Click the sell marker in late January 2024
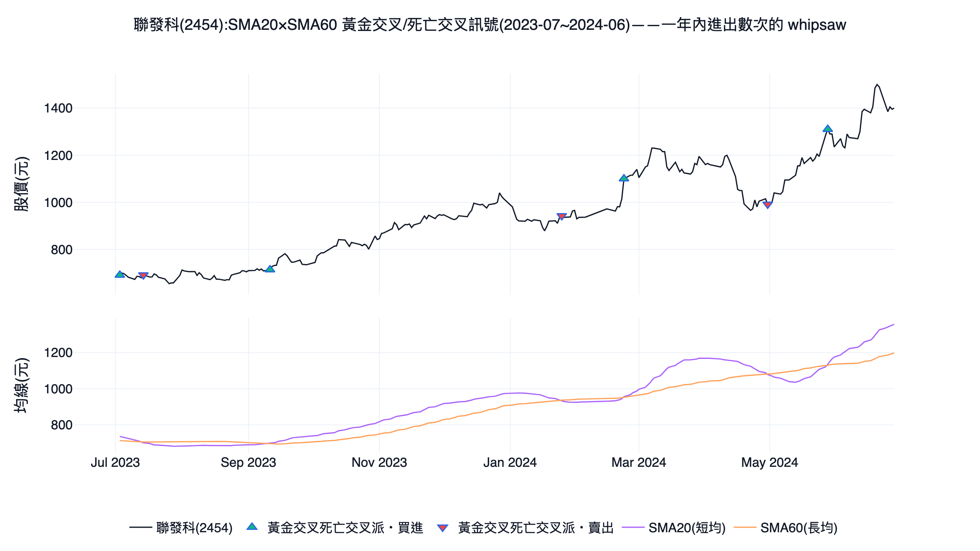Screen dimensions: 980x551 click(x=562, y=217)
